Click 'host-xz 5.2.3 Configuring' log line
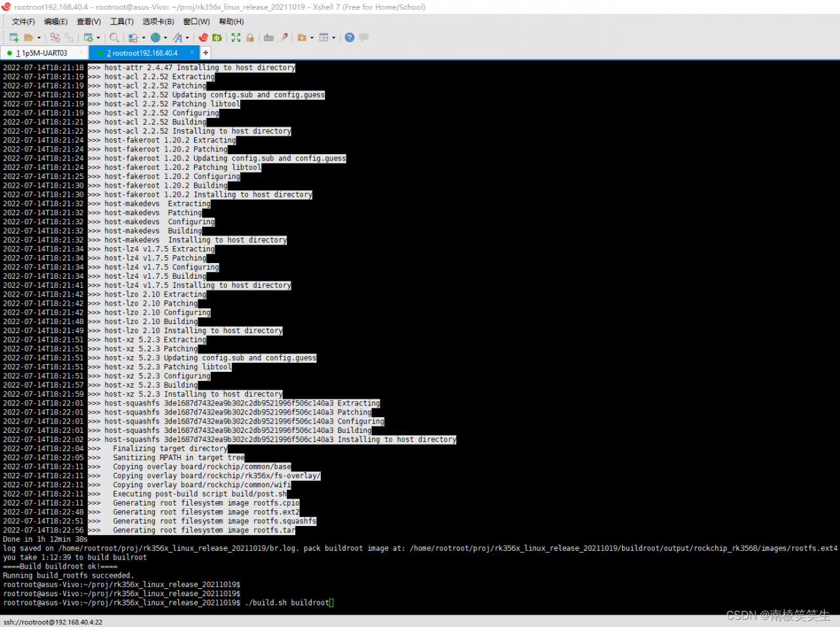Viewport: 840px width, 627px height. pyautogui.click(x=157, y=376)
